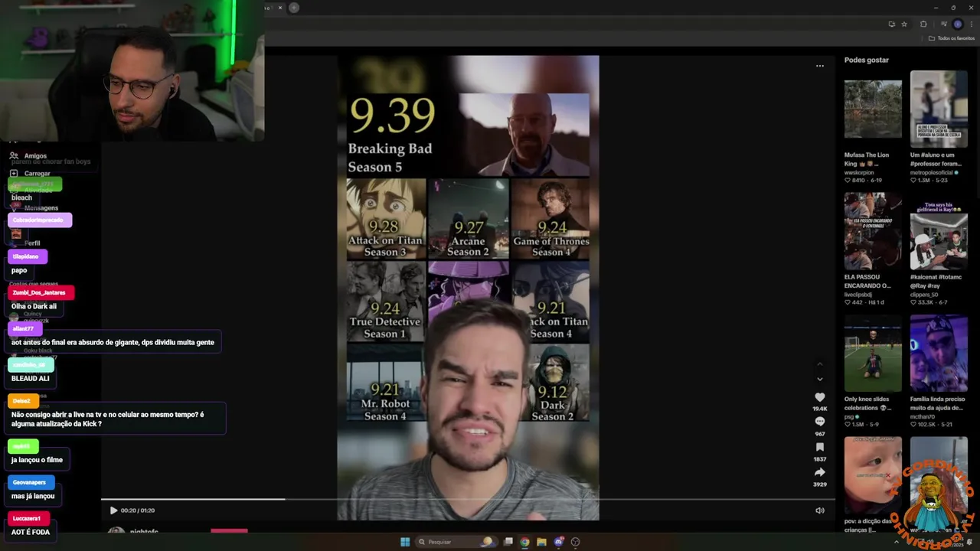Viewport: 980px width, 551px height.
Task: Click chat username Zumbi_Dos_Jantares
Action: 39,292
